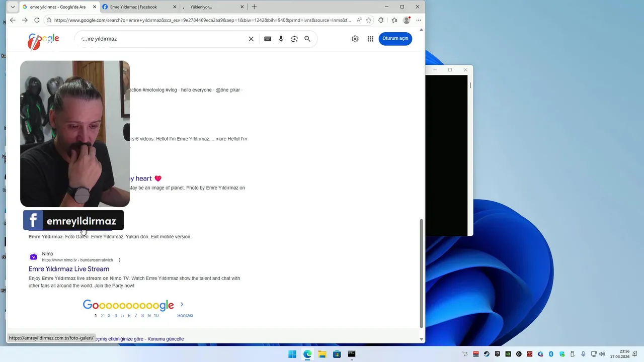Close the Yükleniyor... tab
Viewport: 644px width, 362px height.
pyautogui.click(x=242, y=7)
